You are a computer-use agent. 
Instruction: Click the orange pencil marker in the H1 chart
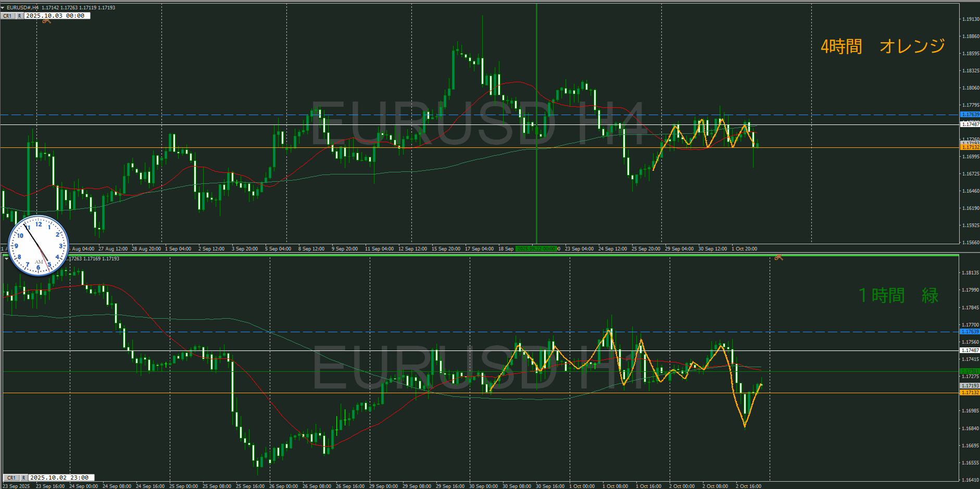click(778, 257)
